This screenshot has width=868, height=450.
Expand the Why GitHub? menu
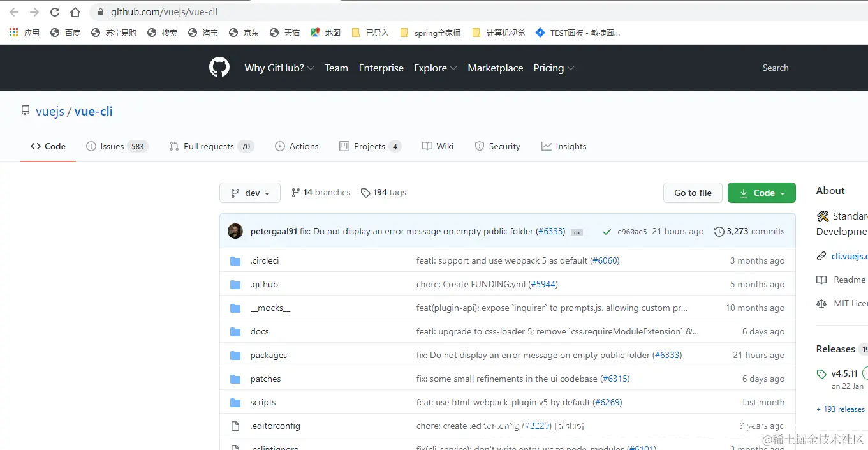279,68
